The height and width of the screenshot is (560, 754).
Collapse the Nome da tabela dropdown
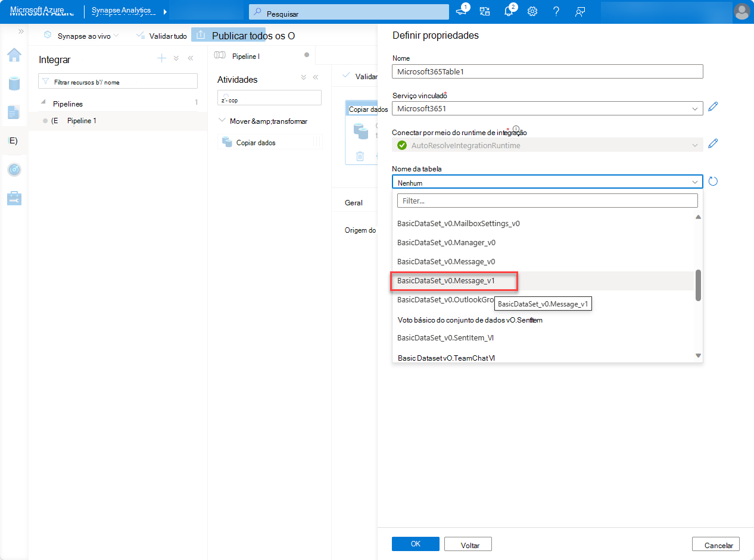coord(694,182)
